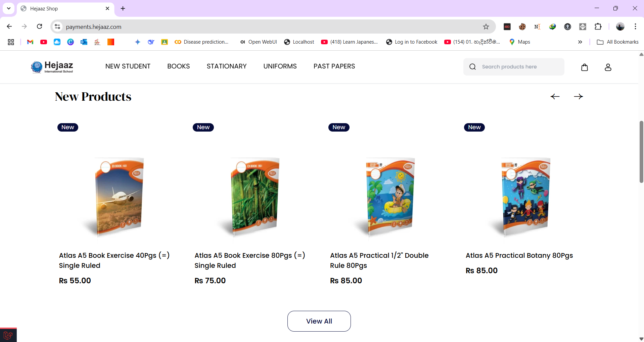
Task: Click the search magnifier icon
Action: [x=472, y=67]
